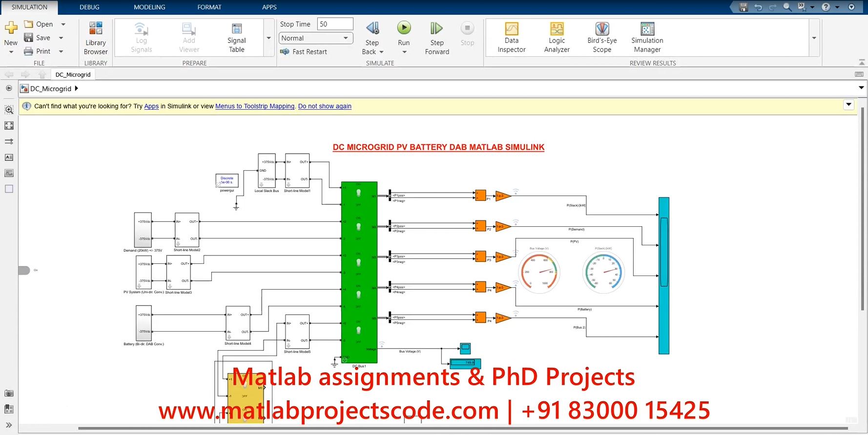Click the Run simulation button
This screenshot has height=435, width=868.
(404, 28)
